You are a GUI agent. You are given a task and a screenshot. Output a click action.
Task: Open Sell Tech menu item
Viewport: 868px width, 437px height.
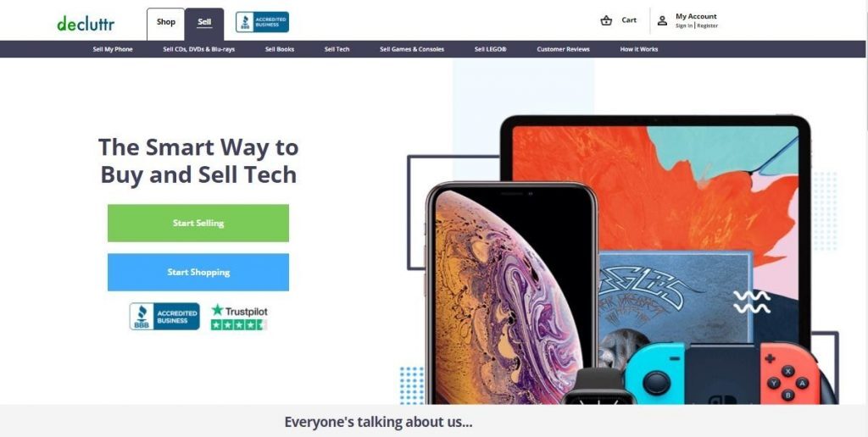(x=337, y=49)
